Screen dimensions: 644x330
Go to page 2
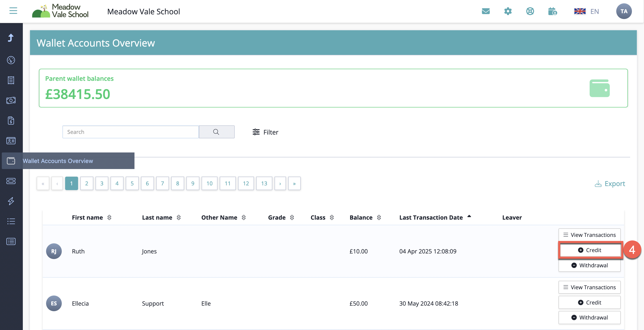(87, 183)
